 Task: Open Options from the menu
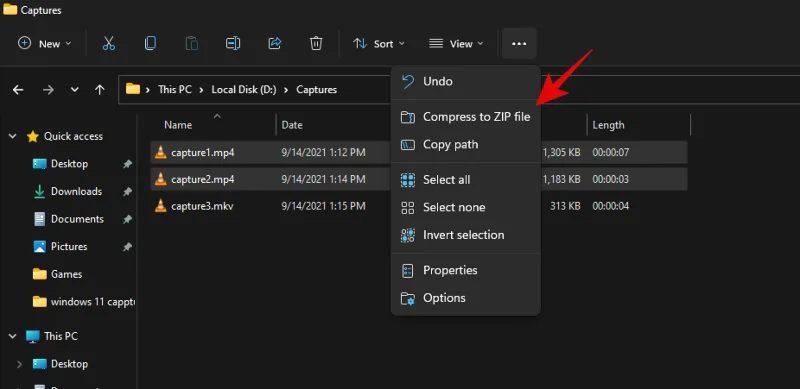[465, 298]
